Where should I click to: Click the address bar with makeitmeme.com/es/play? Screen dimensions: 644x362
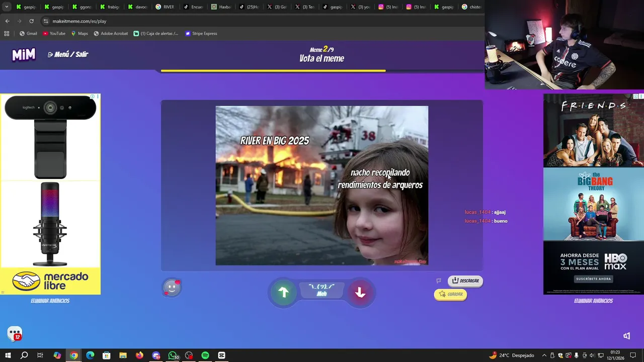click(x=262, y=21)
